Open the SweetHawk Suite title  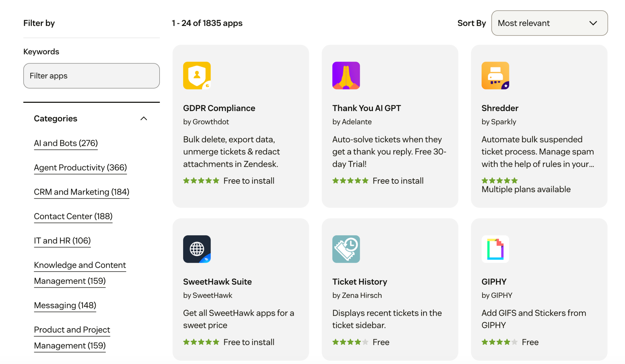217,282
